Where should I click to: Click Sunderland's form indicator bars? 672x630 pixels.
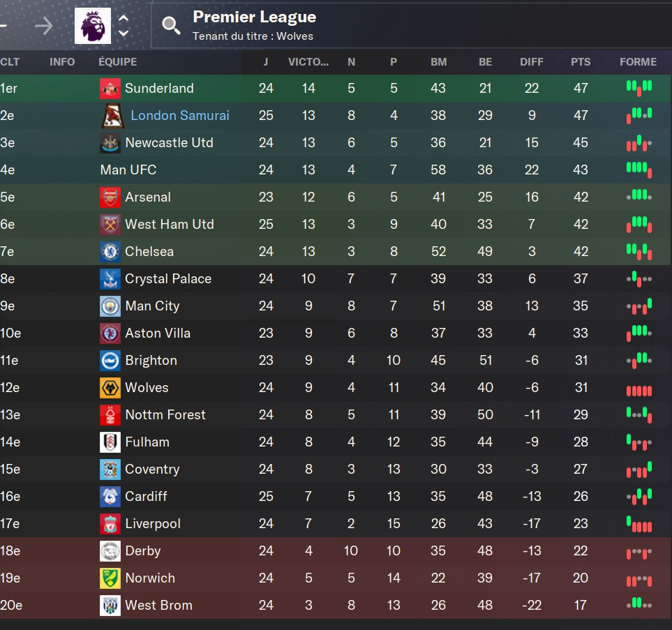click(x=639, y=88)
